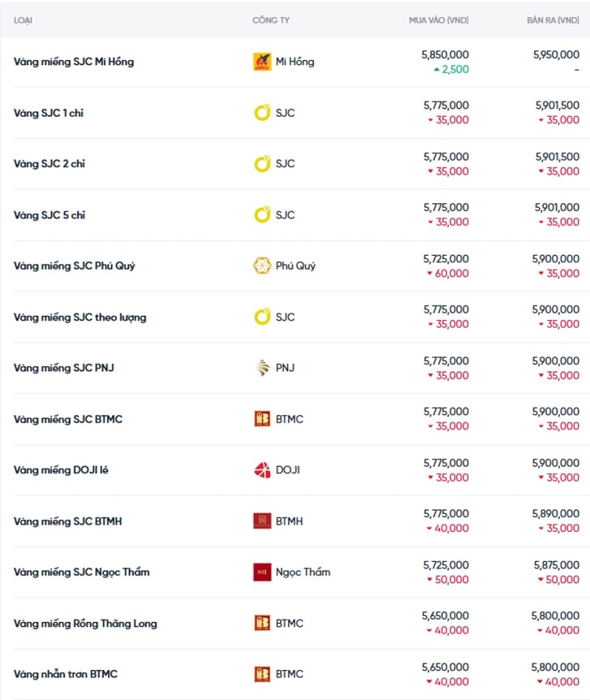This screenshot has width=590, height=700.
Task: Click the Mi Hồng company logo
Action: pyautogui.click(x=262, y=62)
